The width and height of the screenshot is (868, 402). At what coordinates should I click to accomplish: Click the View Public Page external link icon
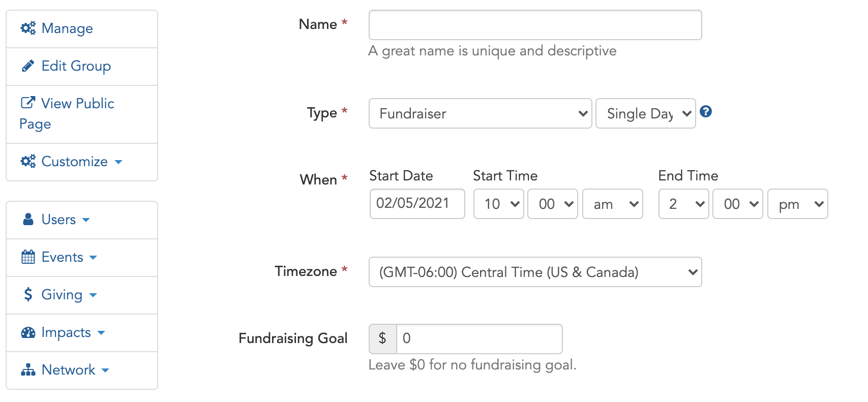[x=28, y=103]
